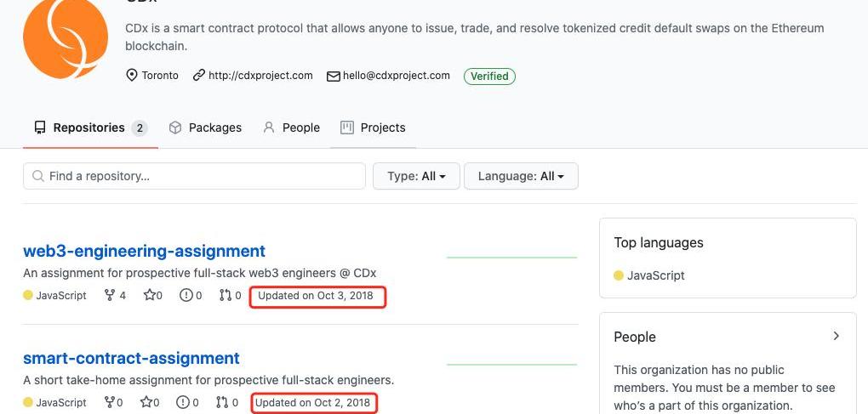Open the smart-contract-assignment repository
This screenshot has width=868, height=414.
coord(131,358)
